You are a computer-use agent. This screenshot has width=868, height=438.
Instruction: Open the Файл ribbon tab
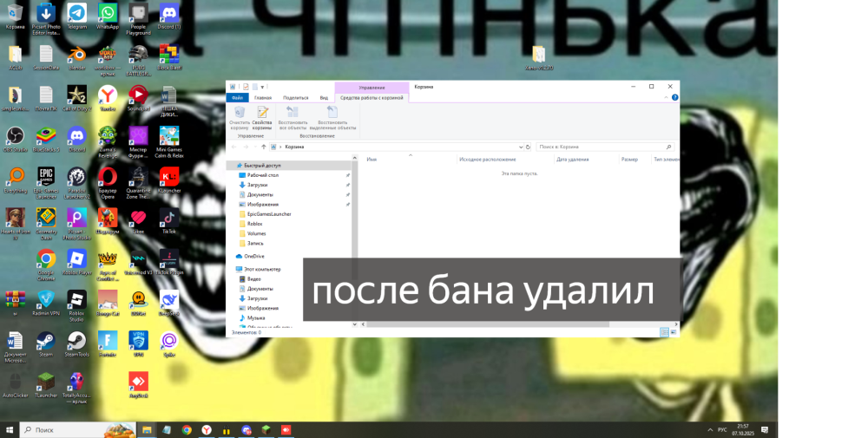click(x=237, y=98)
